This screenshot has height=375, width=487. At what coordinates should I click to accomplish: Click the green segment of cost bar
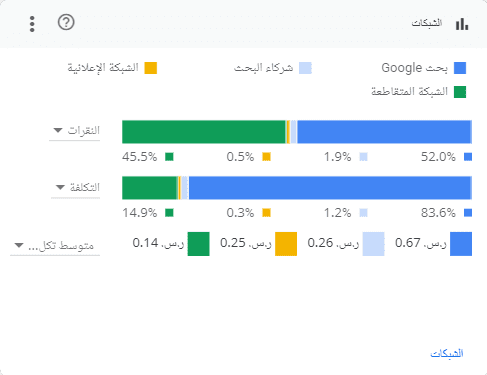pos(149,188)
